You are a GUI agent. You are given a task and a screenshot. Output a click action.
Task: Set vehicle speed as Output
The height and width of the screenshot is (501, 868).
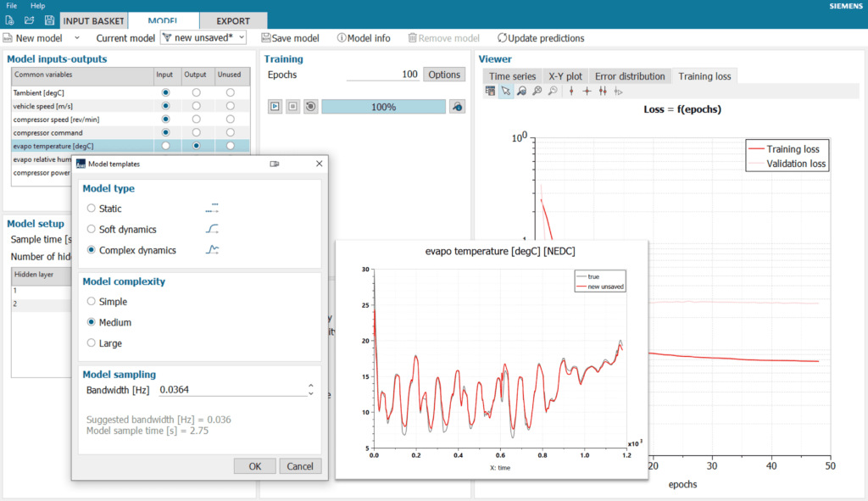coord(196,106)
